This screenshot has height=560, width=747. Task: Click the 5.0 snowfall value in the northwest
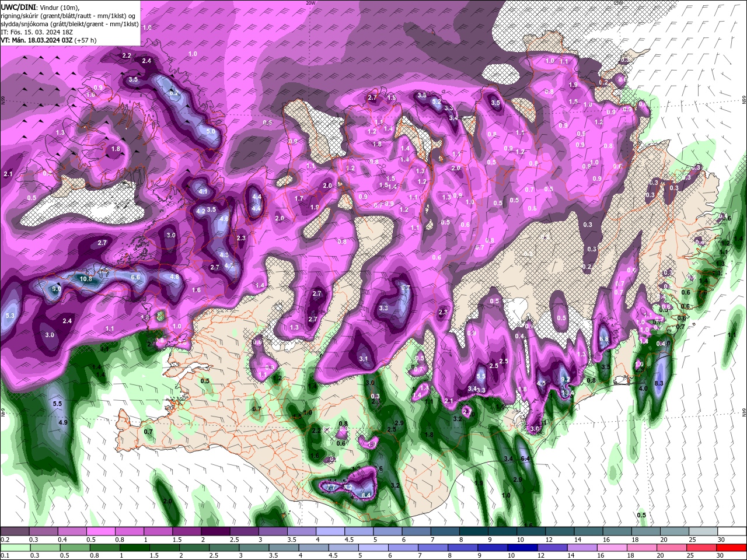pos(211,132)
